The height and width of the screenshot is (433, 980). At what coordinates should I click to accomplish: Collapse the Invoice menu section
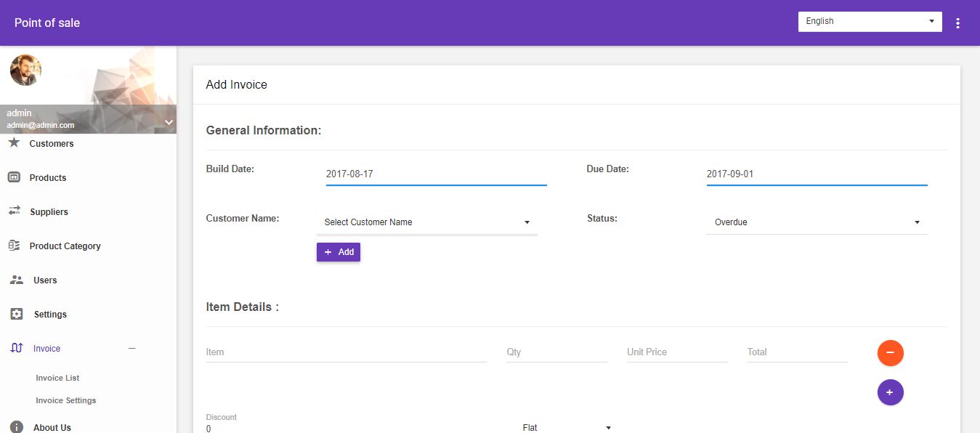(x=131, y=349)
